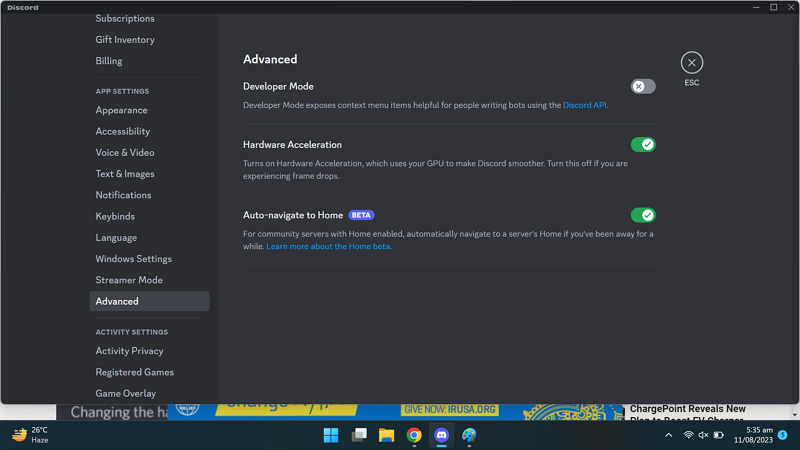Viewport: 800px width, 450px height.
Task: Open Task View from taskbar
Action: click(x=359, y=435)
